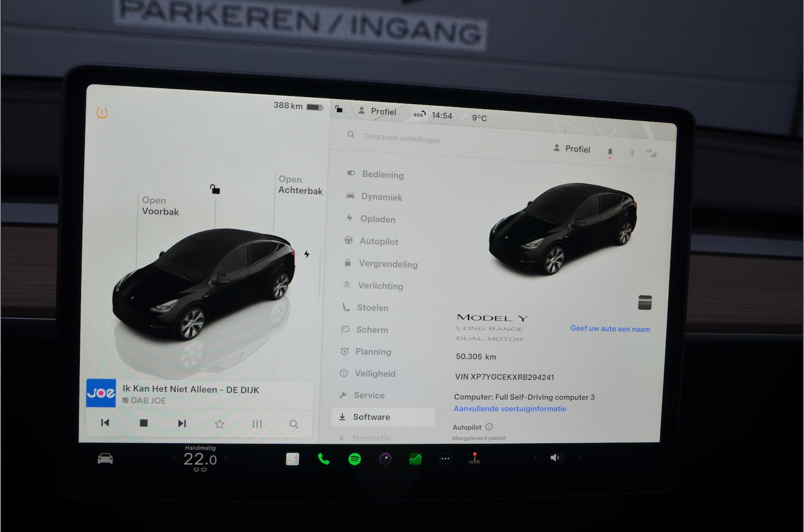Image resolution: width=804 pixels, height=532 pixels.
Task: Search media with the magnifier icon
Action: pos(294,424)
